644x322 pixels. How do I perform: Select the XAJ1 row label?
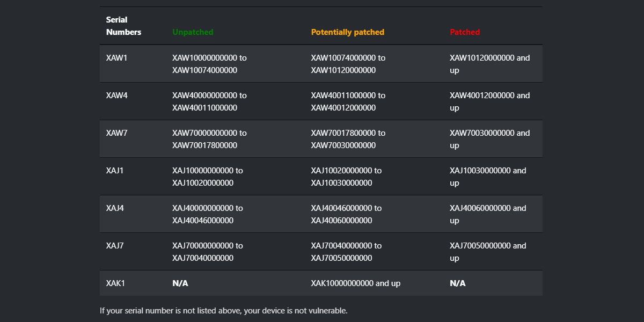(x=115, y=171)
